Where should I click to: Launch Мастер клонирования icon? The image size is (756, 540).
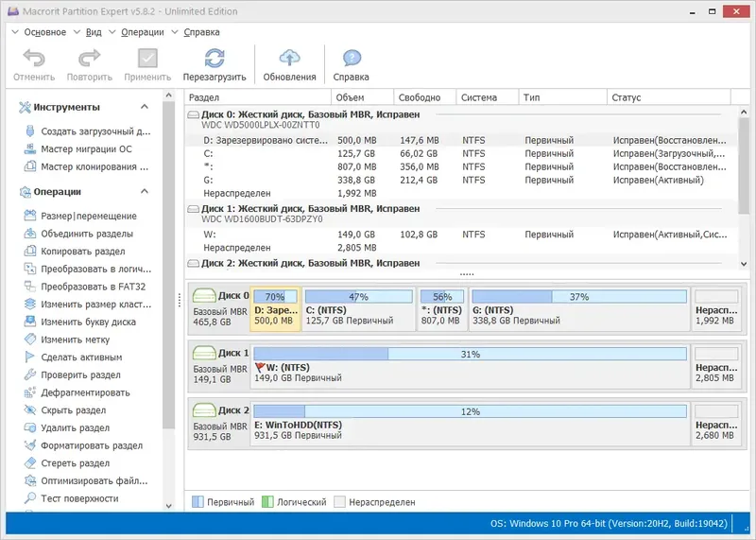pyautogui.click(x=30, y=166)
